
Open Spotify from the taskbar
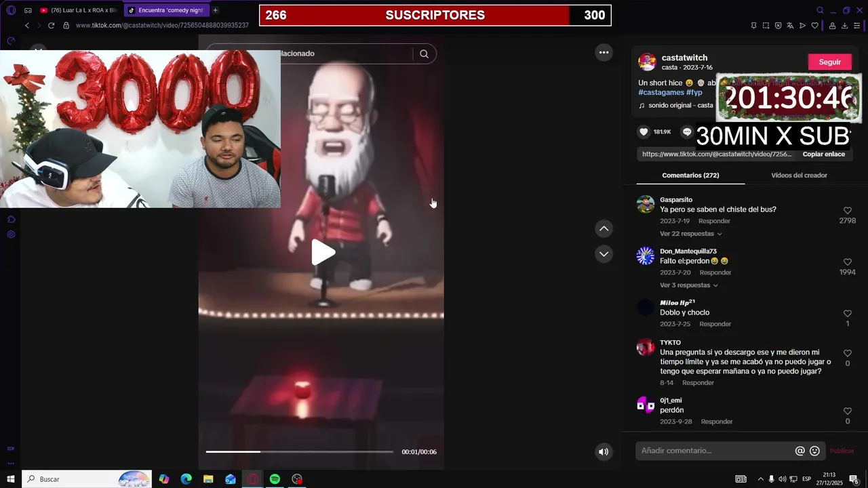pos(275,479)
